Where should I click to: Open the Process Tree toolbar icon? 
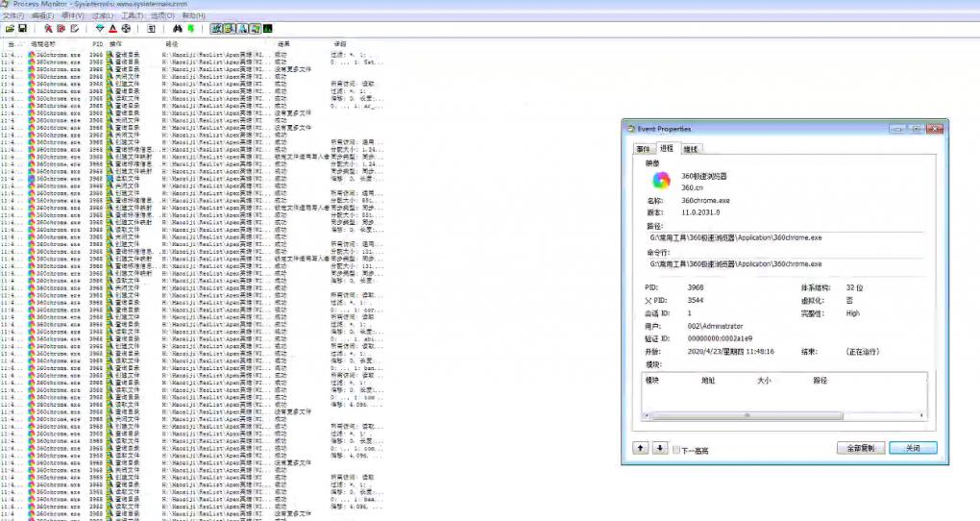151,29
